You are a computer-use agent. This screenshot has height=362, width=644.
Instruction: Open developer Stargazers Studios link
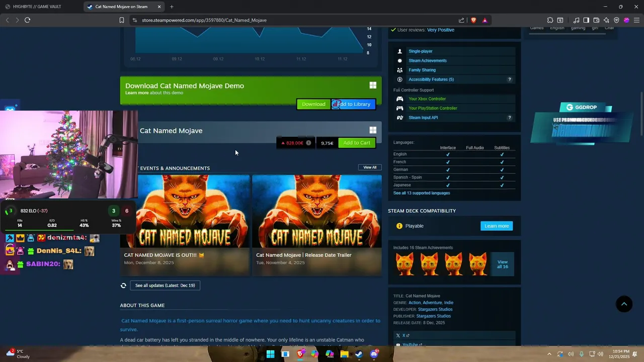pyautogui.click(x=435, y=309)
